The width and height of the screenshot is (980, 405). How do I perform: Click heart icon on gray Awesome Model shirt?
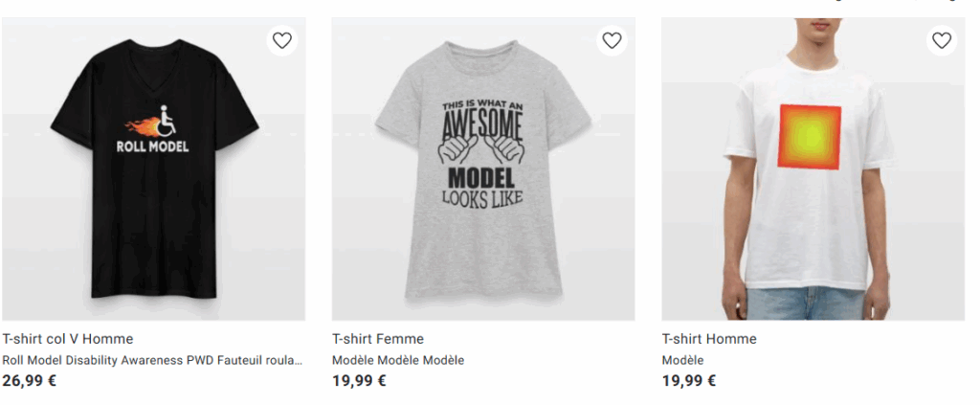tap(612, 40)
